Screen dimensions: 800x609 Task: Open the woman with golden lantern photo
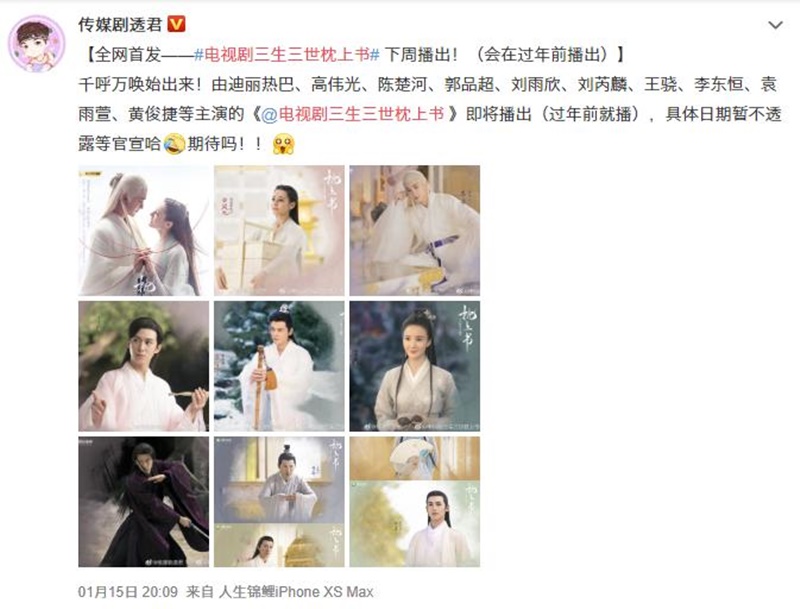(x=279, y=231)
